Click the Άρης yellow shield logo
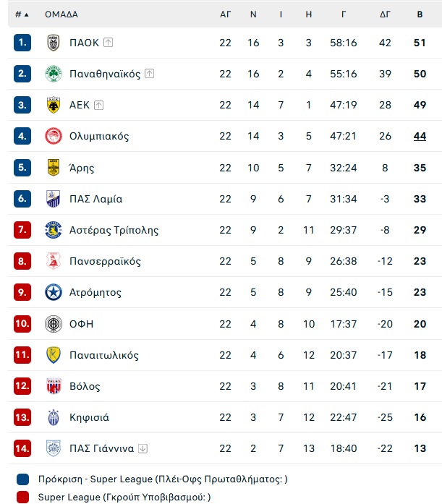This screenshot has height=504, width=442. [54, 168]
